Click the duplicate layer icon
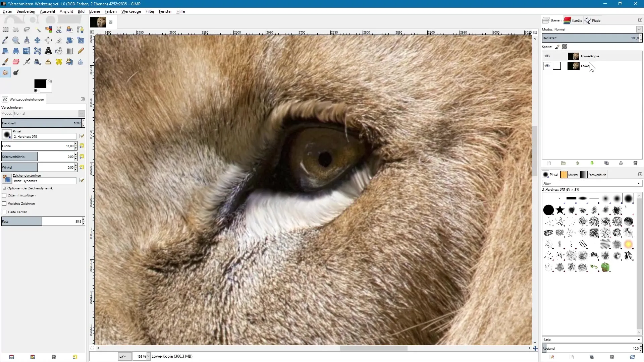 [606, 163]
